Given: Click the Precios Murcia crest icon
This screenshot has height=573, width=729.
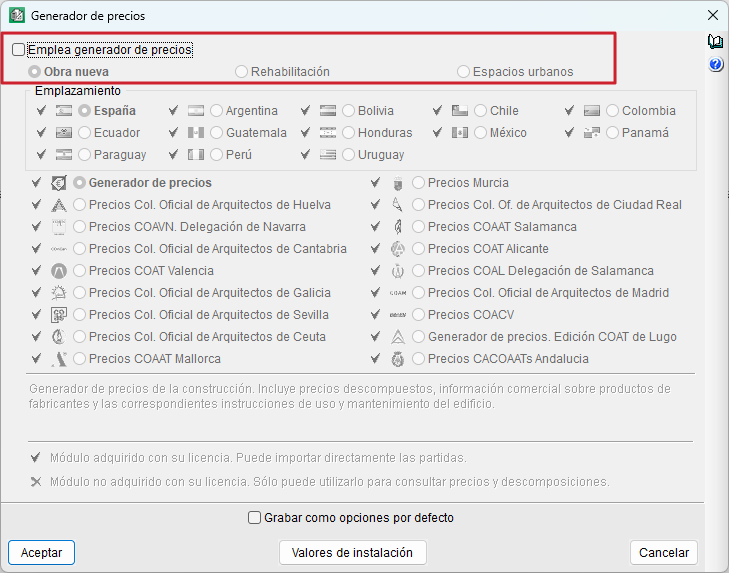Looking at the screenshot, I should 398,183.
